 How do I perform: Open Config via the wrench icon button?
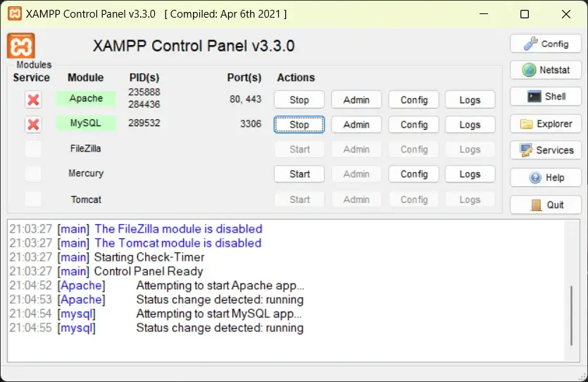pos(546,44)
